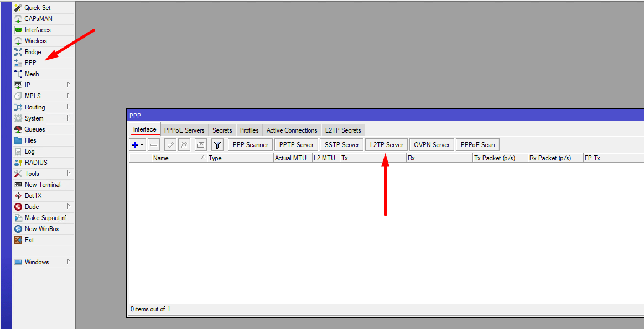Click the disable (X) toolbar button
Image resolution: width=644 pixels, height=329 pixels.
[x=184, y=145]
